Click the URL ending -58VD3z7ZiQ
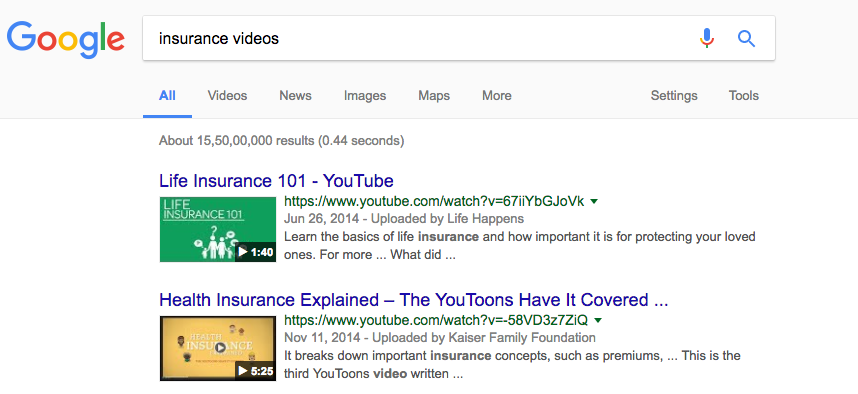858x394 pixels. 436,320
